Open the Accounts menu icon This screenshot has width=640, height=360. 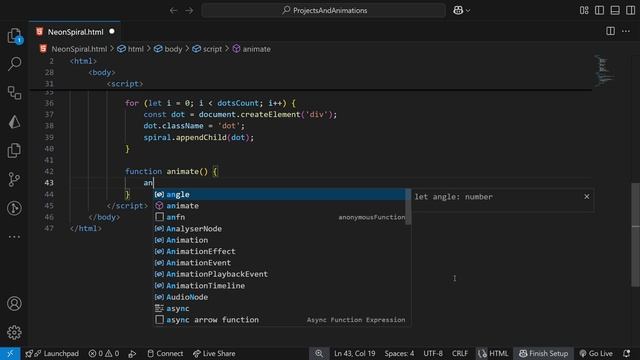click(x=14, y=304)
